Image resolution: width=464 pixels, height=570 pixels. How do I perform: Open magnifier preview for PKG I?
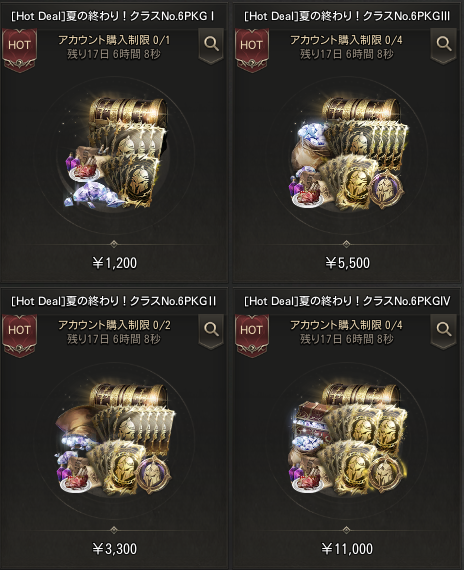[x=211, y=45]
